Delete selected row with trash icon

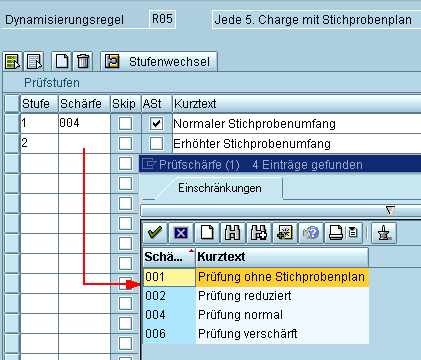tap(83, 61)
